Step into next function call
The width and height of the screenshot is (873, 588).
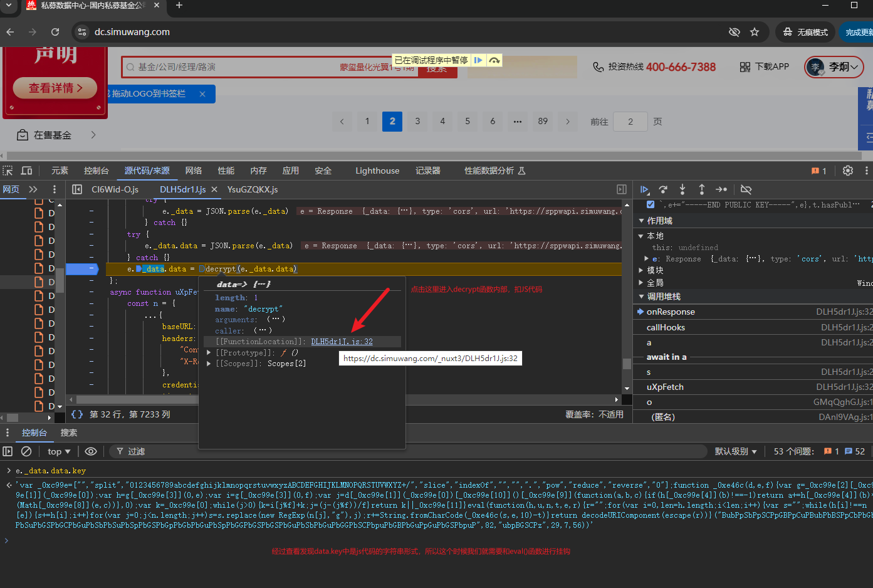[x=682, y=189]
